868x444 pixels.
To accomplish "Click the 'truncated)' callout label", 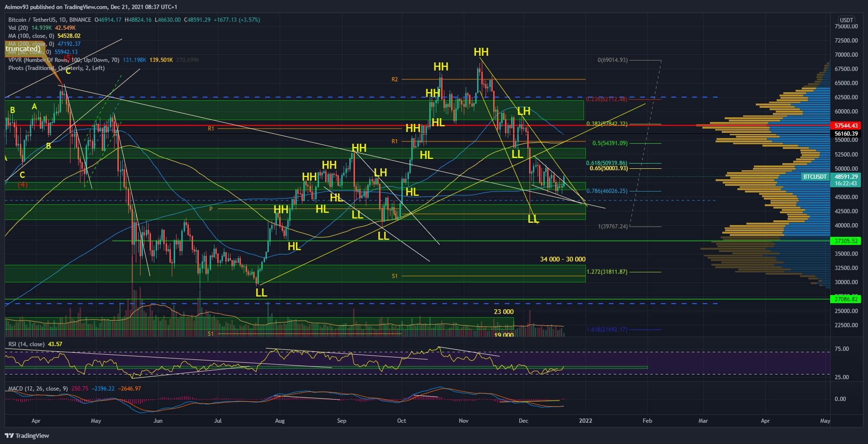I will 24,49.
